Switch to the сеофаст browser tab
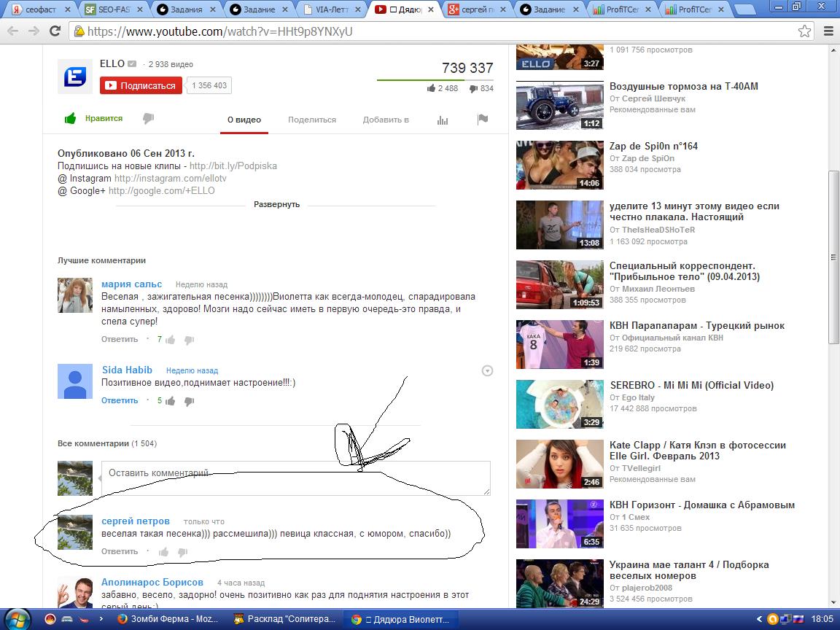Screen dimensions: 840x630 point(42,9)
